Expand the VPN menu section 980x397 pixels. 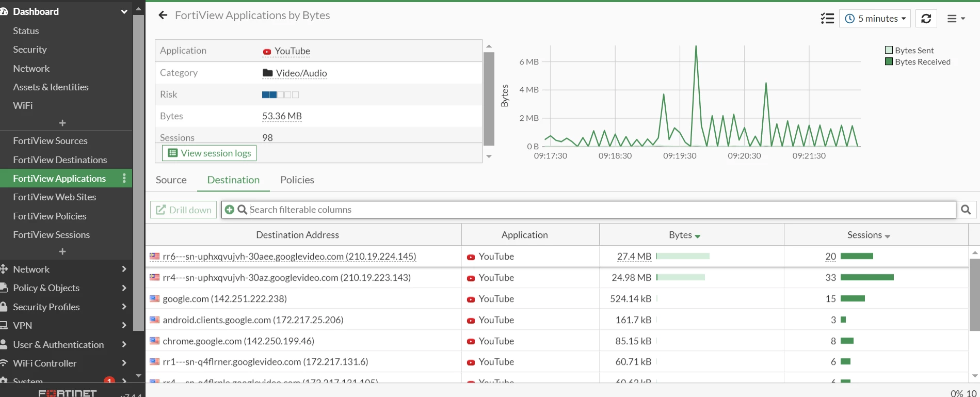click(124, 325)
